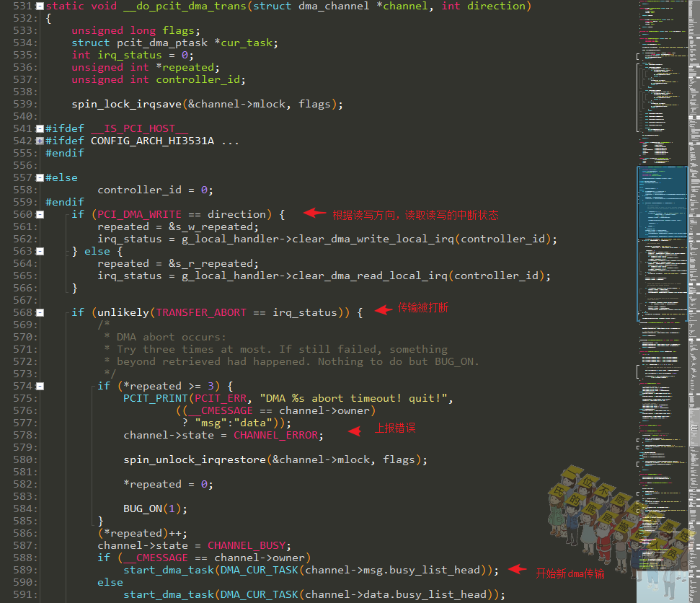700x603 pixels.
Task: Click clear_dma_read_local_irq function call
Action: [x=370, y=276]
